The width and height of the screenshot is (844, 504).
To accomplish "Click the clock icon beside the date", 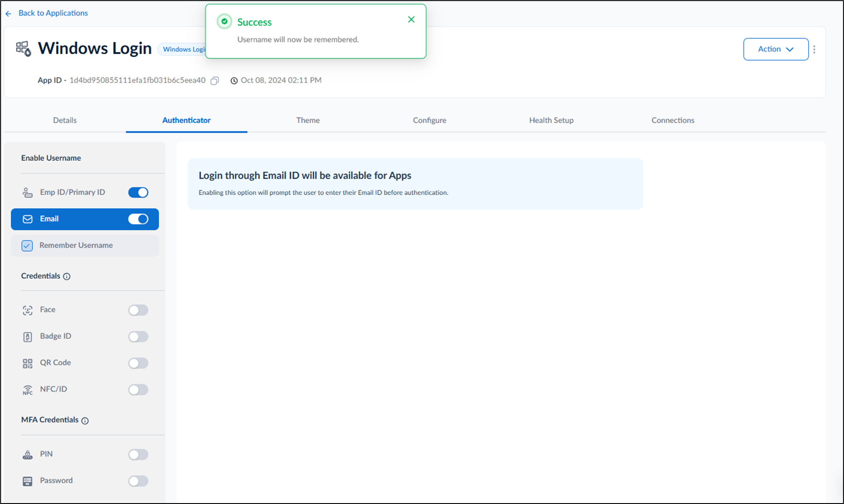I will click(x=234, y=81).
